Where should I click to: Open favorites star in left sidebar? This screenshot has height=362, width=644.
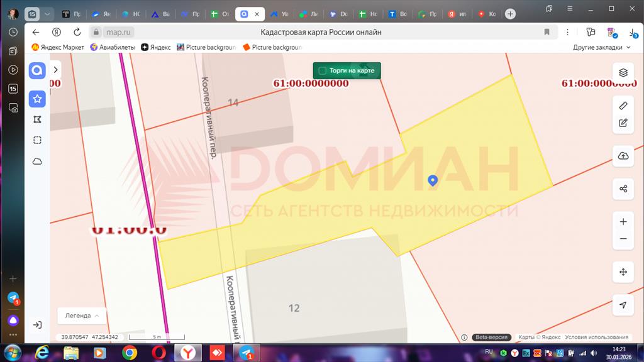37,99
